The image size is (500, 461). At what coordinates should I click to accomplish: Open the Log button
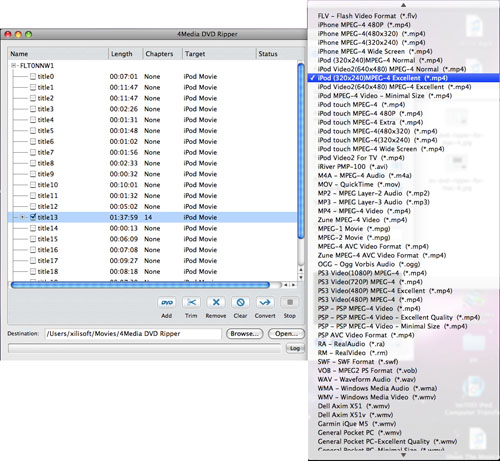(295, 348)
